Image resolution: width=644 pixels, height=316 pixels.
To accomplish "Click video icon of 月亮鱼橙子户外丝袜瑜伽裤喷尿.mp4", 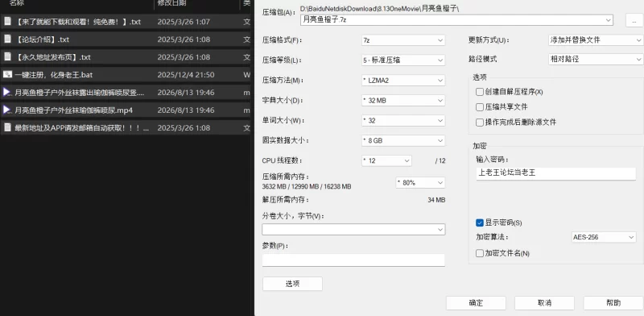I will pyautogui.click(x=7, y=110).
